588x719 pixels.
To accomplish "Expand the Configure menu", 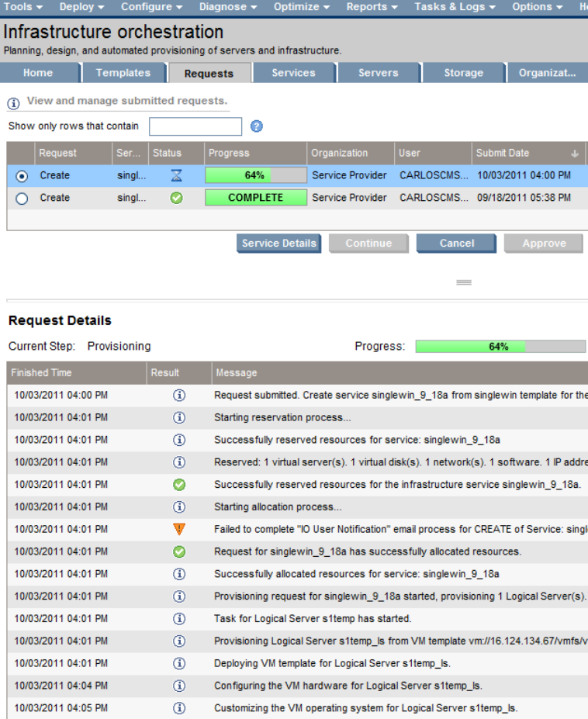I will 151,7.
